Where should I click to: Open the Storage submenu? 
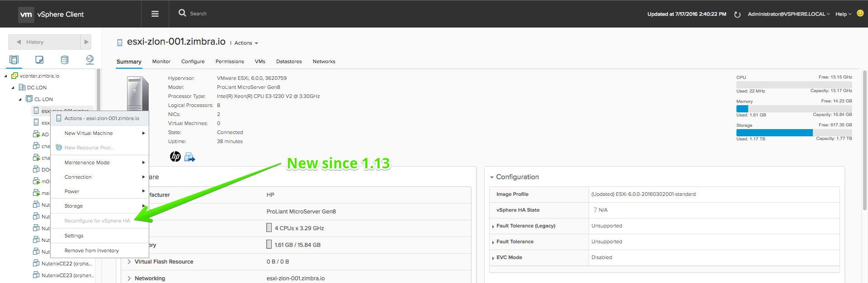click(x=100, y=206)
